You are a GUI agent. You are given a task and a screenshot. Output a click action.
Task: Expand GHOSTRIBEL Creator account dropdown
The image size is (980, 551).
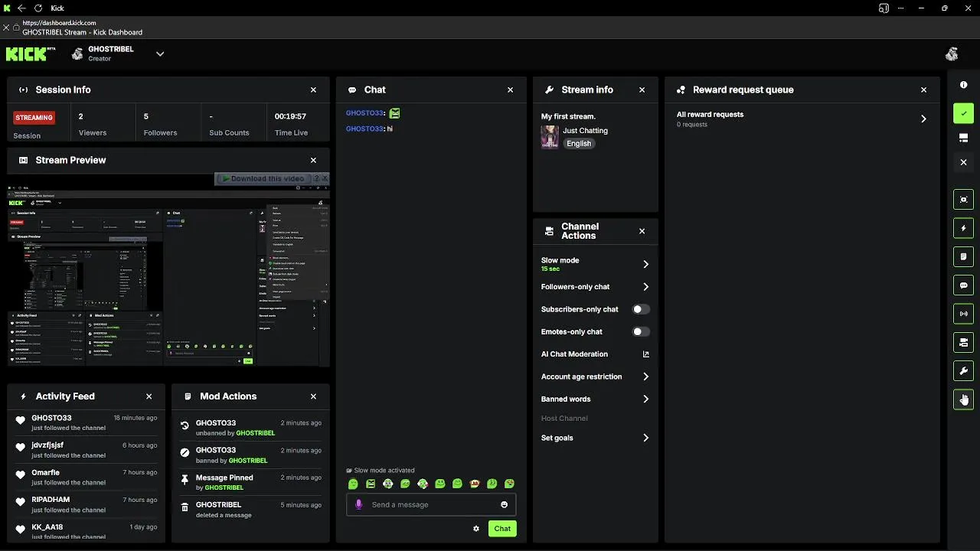(160, 54)
